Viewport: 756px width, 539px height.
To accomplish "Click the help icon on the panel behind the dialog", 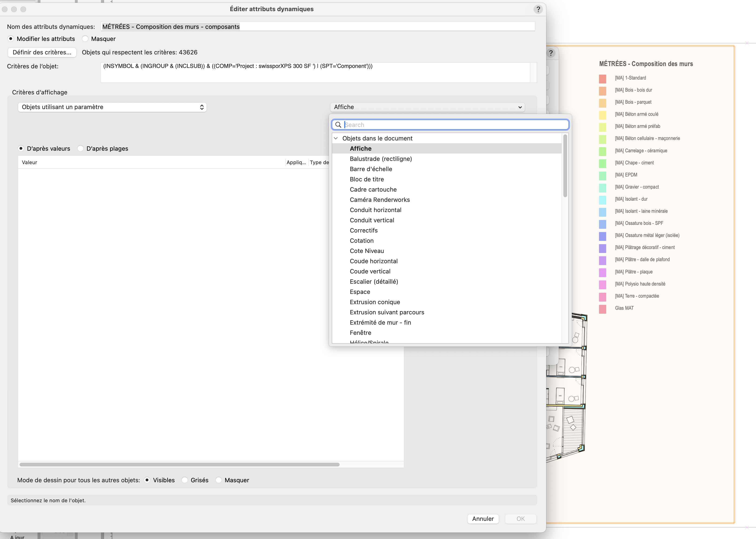I will [551, 52].
